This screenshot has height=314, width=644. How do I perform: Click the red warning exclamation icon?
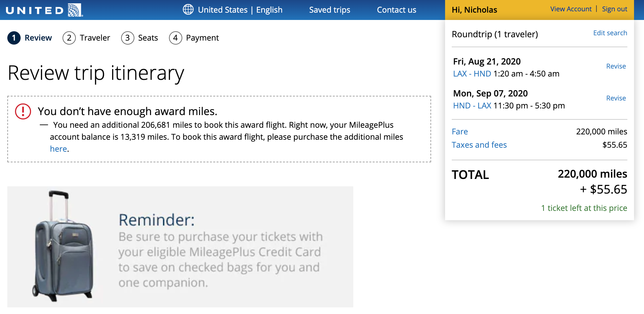click(x=23, y=111)
